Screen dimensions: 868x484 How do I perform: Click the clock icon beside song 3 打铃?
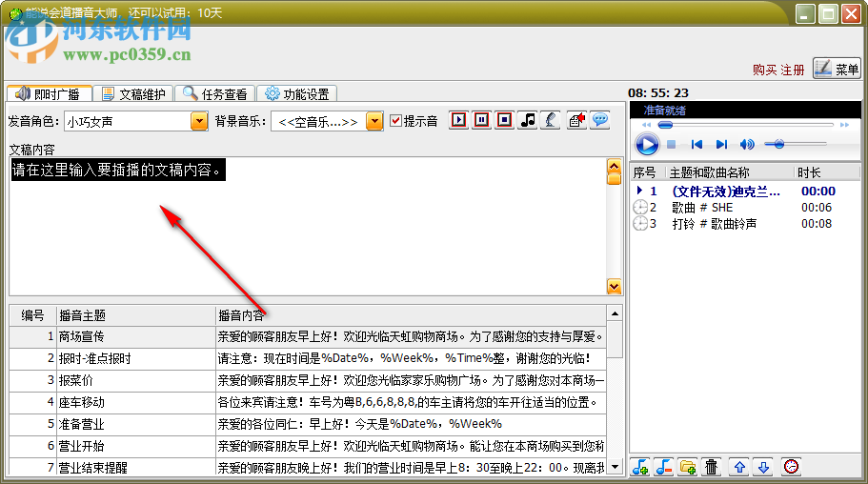640,224
